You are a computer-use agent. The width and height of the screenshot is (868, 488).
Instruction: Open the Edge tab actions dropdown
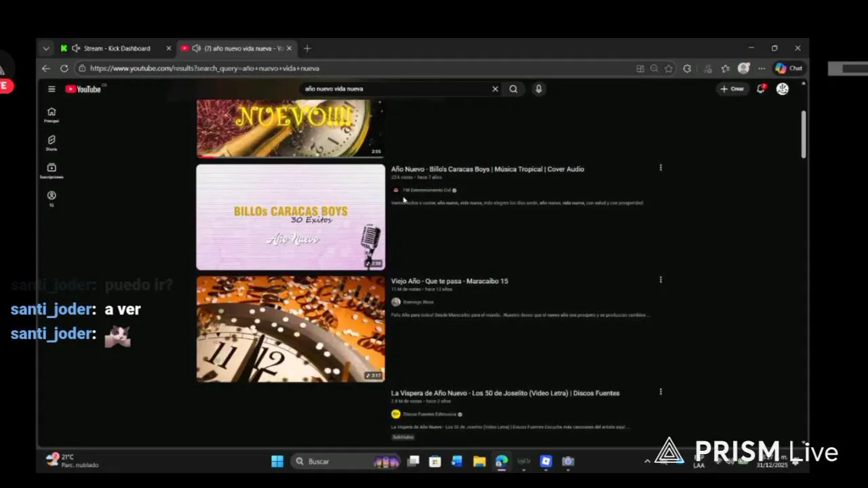click(45, 48)
